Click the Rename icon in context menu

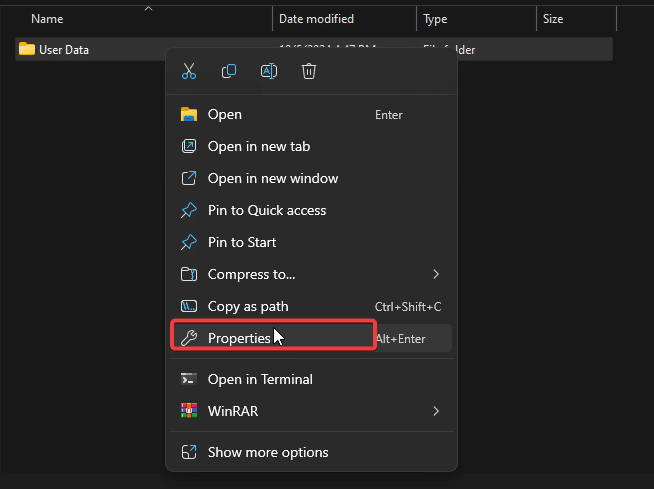[269, 71]
